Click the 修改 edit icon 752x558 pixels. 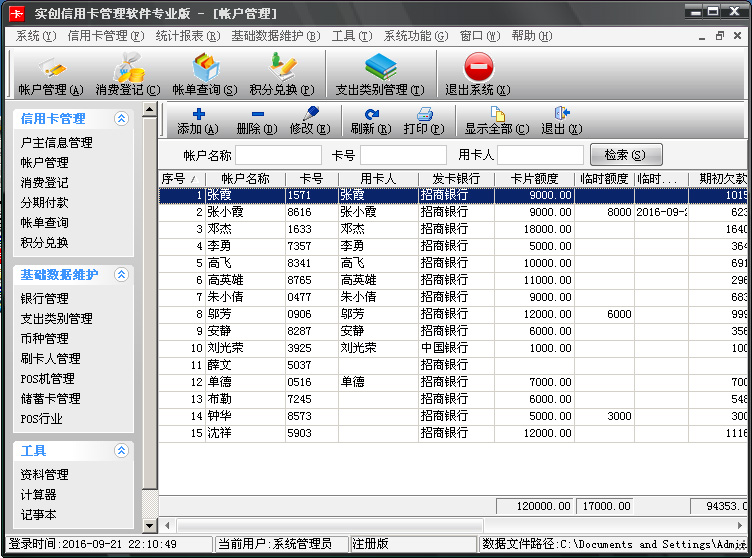(309, 121)
